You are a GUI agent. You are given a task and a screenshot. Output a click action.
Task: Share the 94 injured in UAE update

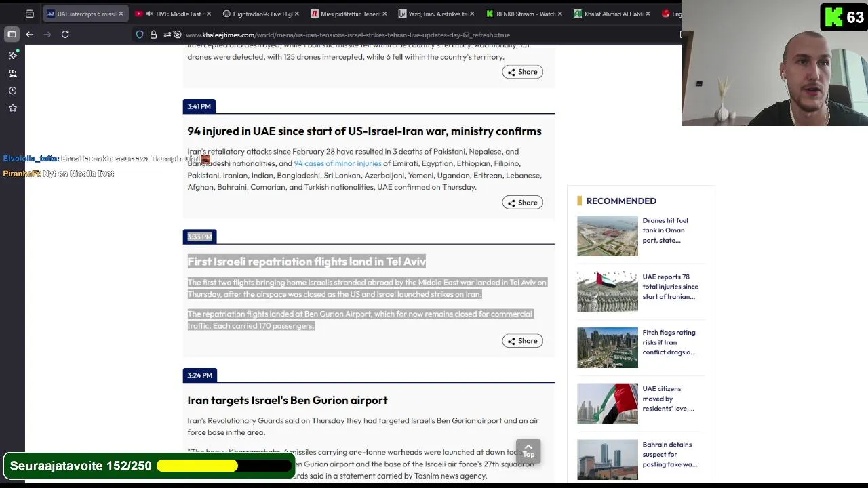[x=522, y=203]
